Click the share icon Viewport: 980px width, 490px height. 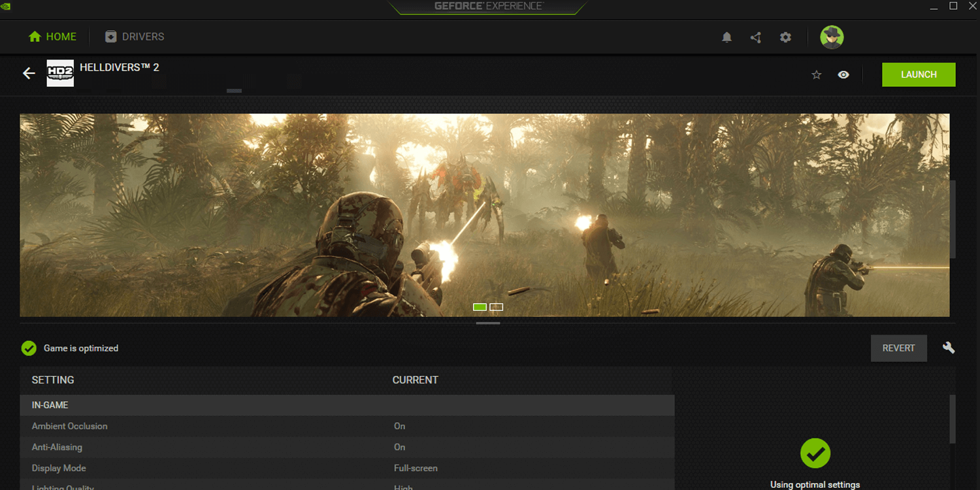pyautogui.click(x=756, y=37)
